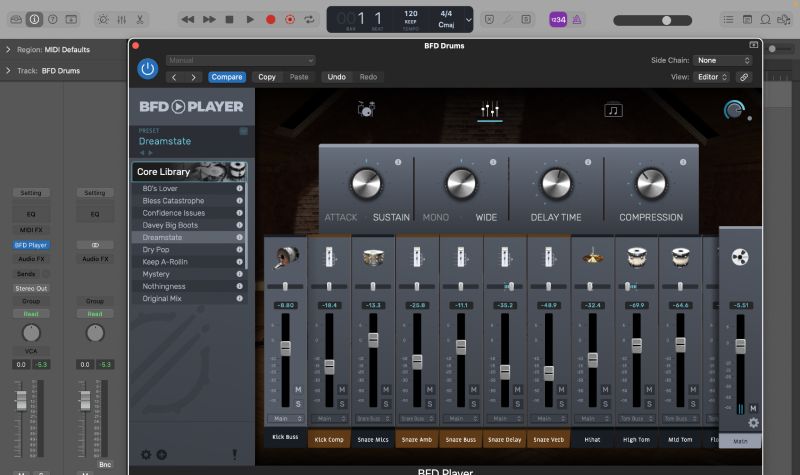Click the Undo button
Screen dimensions: 800x475
336,77
